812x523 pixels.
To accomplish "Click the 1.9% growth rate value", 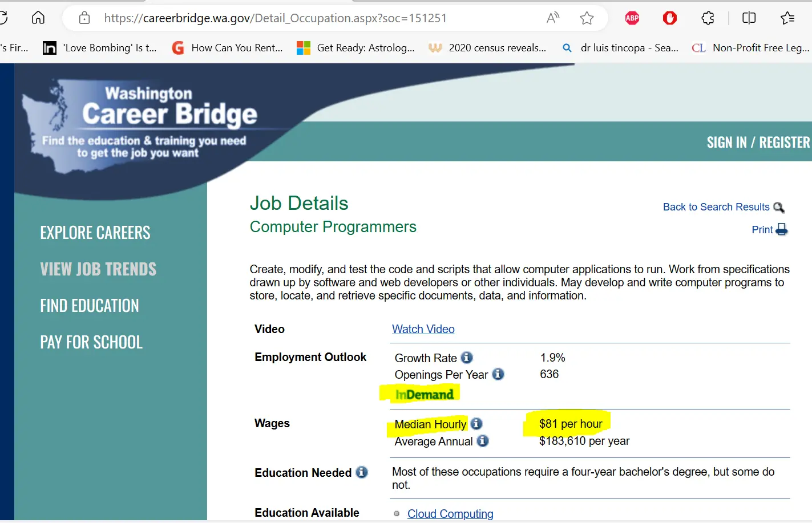I will point(553,358).
